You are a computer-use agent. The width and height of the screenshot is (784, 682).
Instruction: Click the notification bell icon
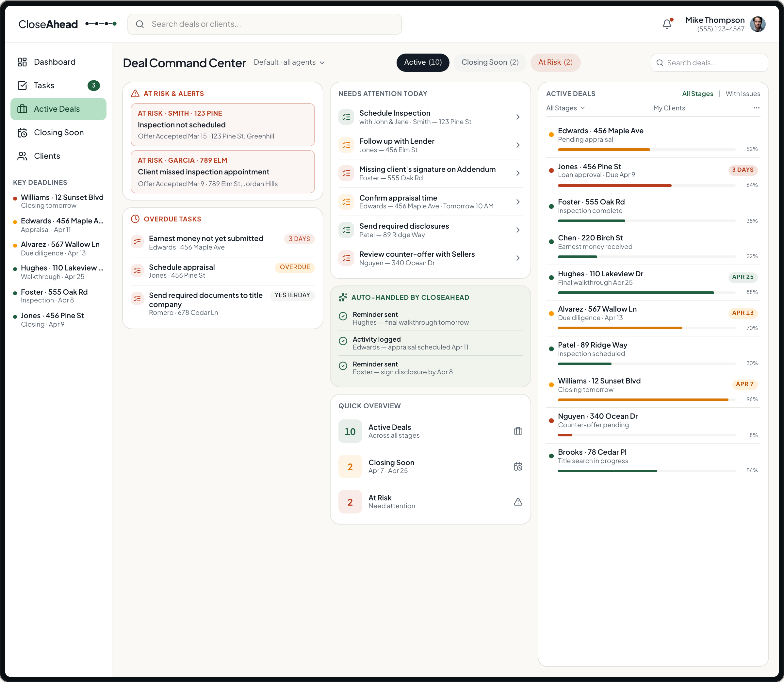coord(667,24)
